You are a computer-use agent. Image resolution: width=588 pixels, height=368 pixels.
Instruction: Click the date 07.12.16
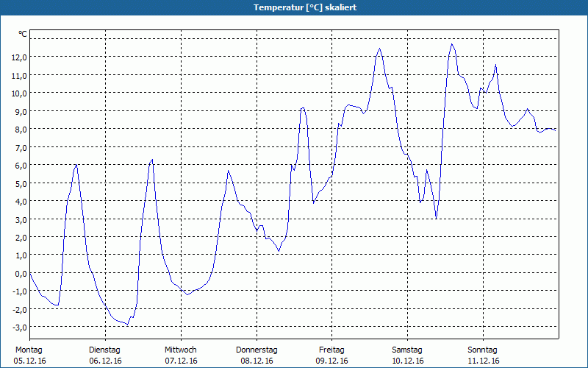click(x=181, y=361)
